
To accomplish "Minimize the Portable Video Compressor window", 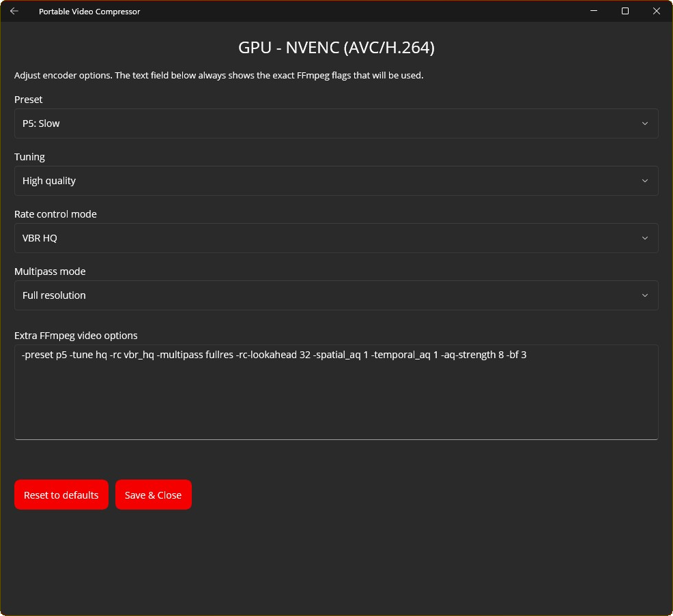I will point(593,11).
